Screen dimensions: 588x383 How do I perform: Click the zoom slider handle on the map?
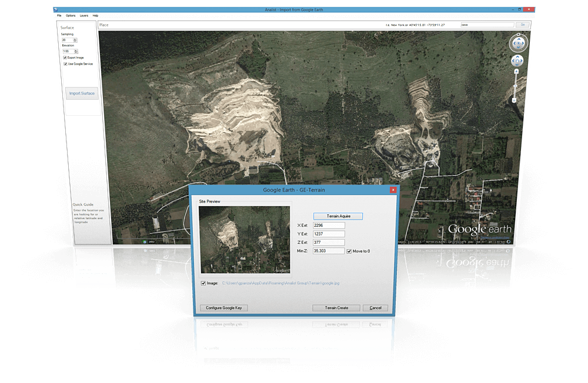coord(515,86)
